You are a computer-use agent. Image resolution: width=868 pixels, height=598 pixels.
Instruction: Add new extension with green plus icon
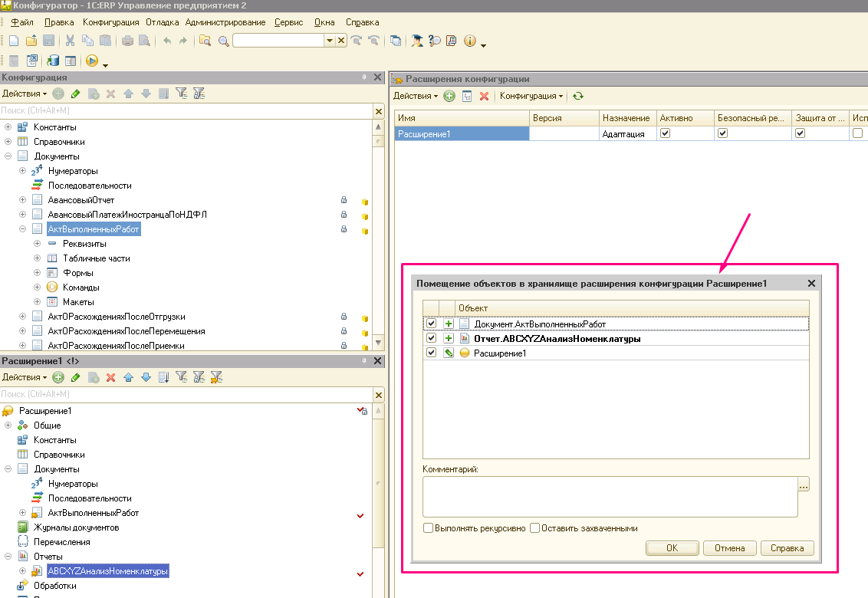point(449,96)
